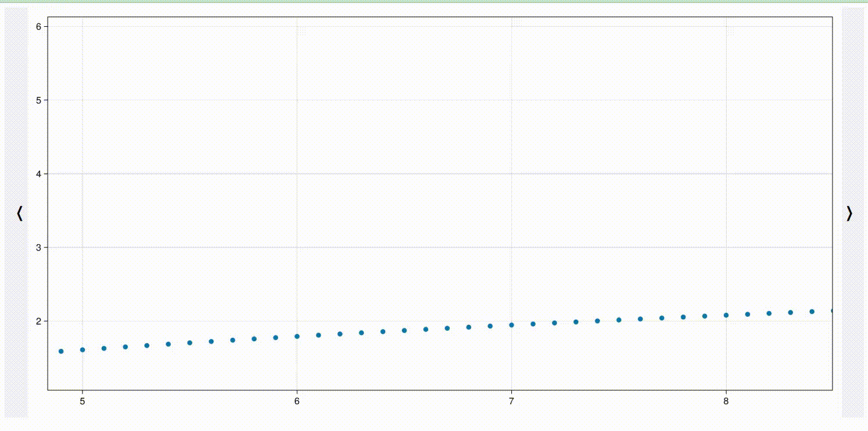Click x-axis label 5
This screenshot has width=868, height=431.
coord(83,401)
